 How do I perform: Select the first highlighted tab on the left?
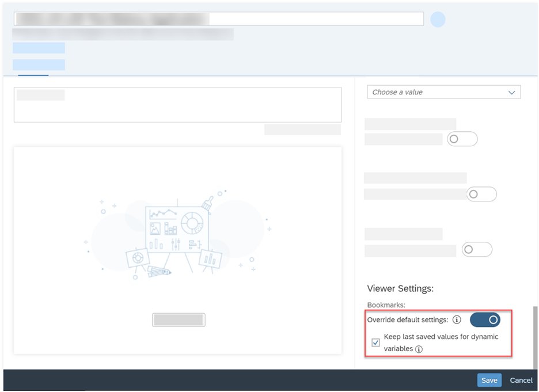tap(39, 48)
